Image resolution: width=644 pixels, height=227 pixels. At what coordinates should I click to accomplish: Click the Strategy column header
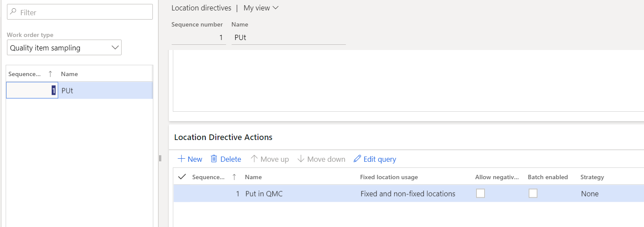click(592, 177)
